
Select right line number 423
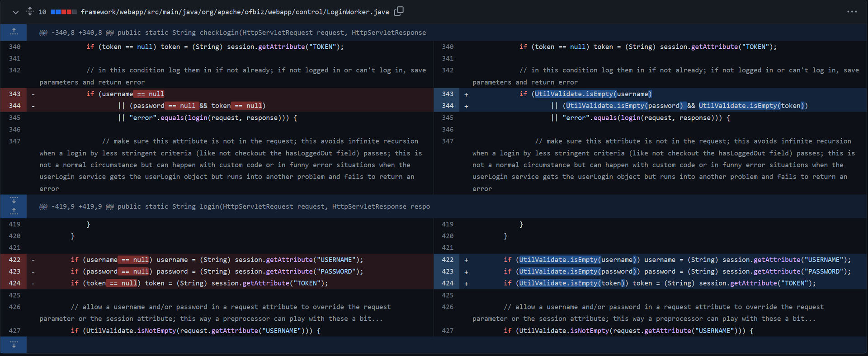point(448,272)
